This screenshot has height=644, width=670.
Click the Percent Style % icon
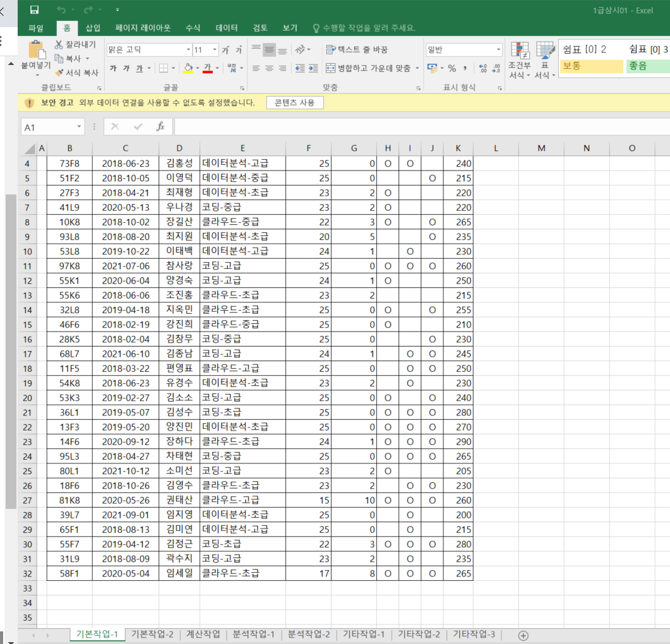point(452,68)
